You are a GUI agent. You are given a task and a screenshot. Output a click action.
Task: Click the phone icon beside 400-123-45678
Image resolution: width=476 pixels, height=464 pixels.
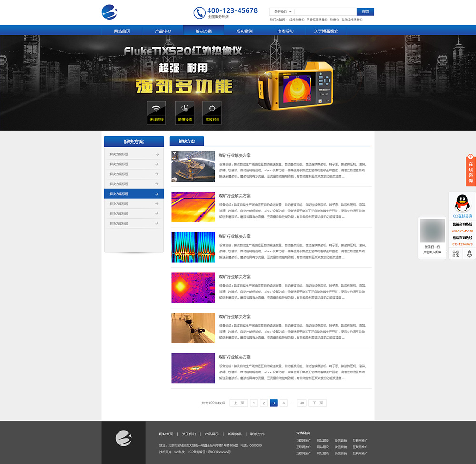(199, 13)
